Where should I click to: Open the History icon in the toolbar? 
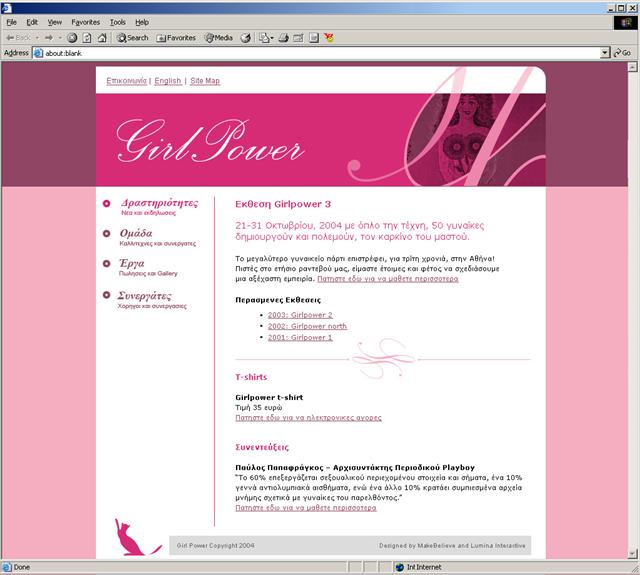coord(246,38)
